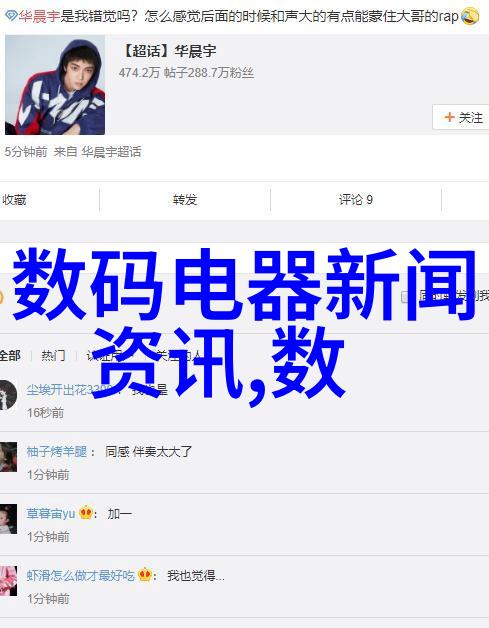The height and width of the screenshot is (628, 489).
Task: Open the 华晨宇 super-topic cover thumbnail
Action: (x=55, y=85)
